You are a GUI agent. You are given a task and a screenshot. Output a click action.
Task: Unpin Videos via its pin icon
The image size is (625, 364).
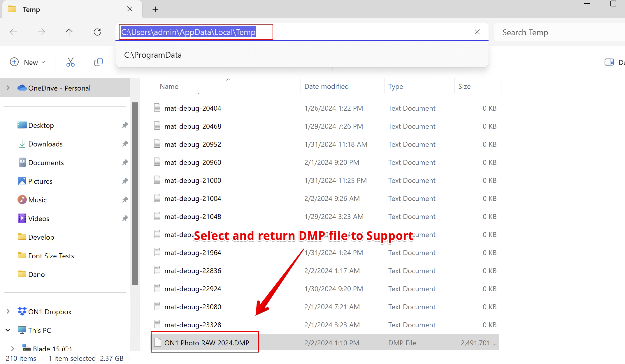click(x=125, y=218)
